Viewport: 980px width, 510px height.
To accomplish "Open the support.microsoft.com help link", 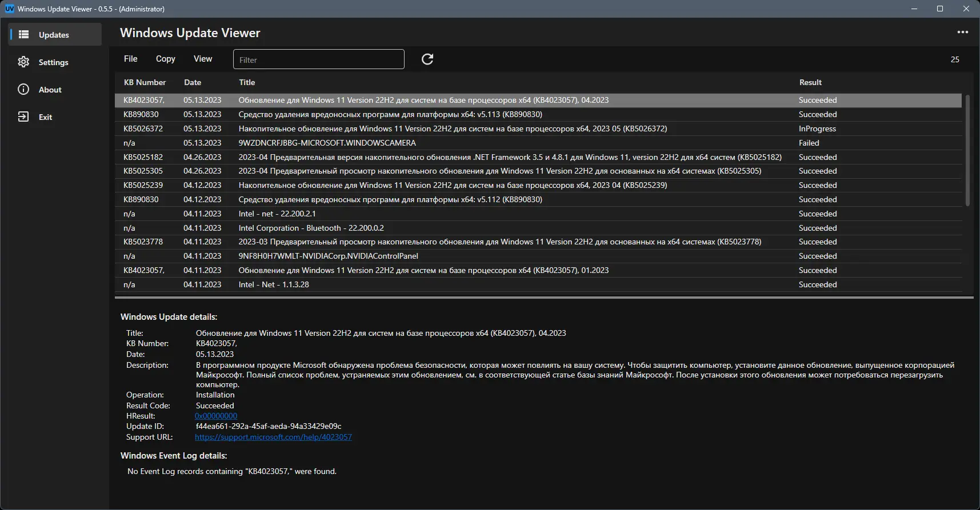I will [x=273, y=437].
